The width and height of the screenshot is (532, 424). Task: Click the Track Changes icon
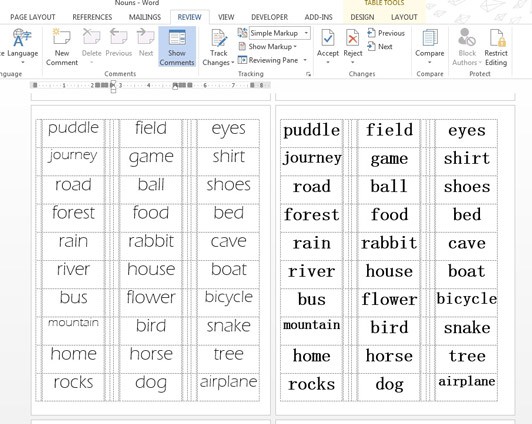219,38
